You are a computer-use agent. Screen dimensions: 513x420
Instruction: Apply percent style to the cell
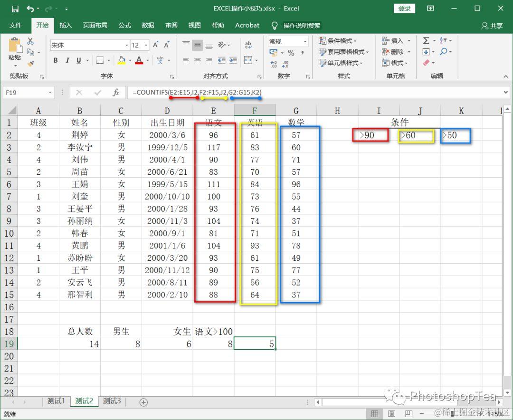click(x=291, y=53)
